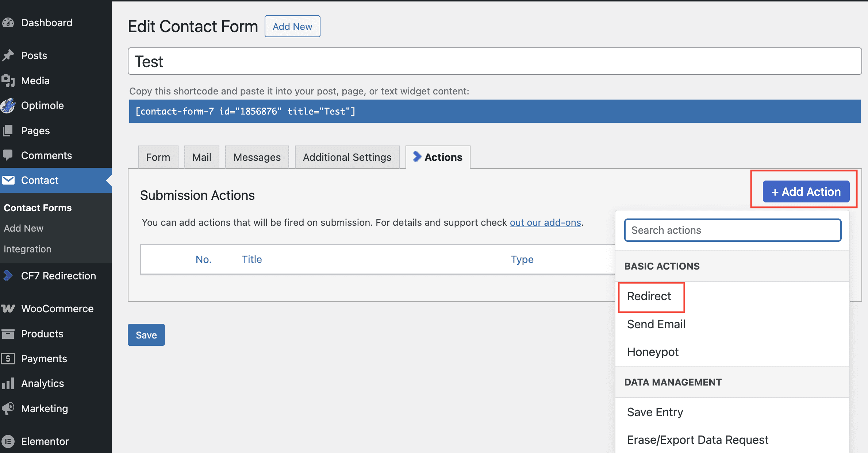Image resolution: width=868 pixels, height=453 pixels.
Task: Click the Media library icon
Action: point(8,81)
